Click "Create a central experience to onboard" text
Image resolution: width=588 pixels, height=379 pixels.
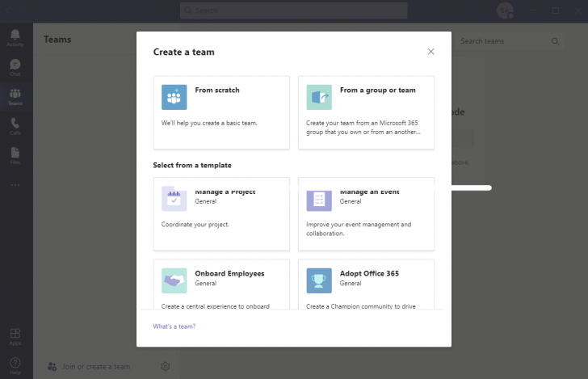pos(215,306)
